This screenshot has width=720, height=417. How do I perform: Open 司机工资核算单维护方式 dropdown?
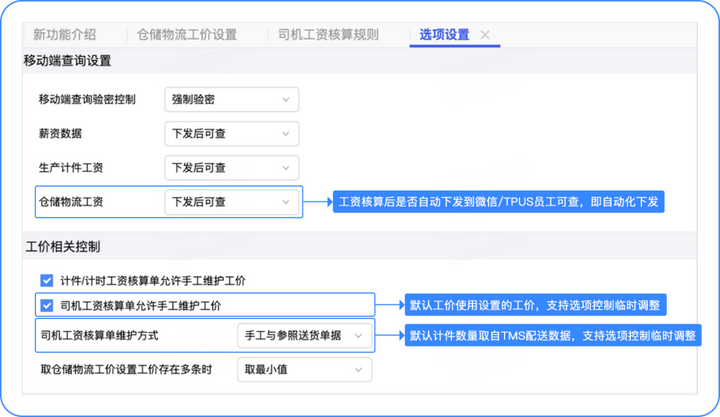click(304, 336)
